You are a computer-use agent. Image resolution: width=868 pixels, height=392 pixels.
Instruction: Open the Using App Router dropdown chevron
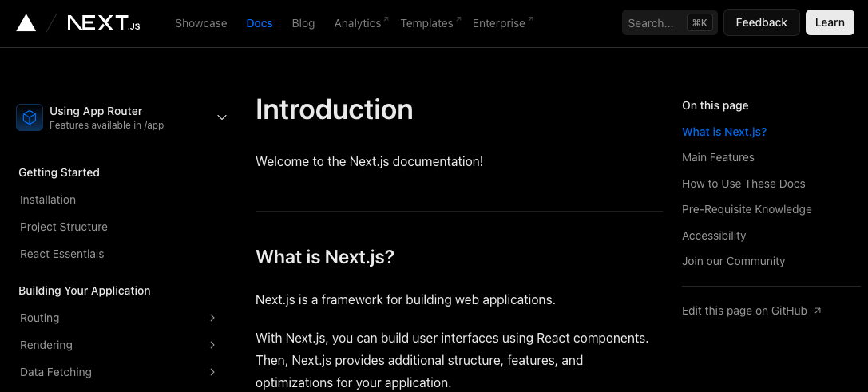click(222, 117)
